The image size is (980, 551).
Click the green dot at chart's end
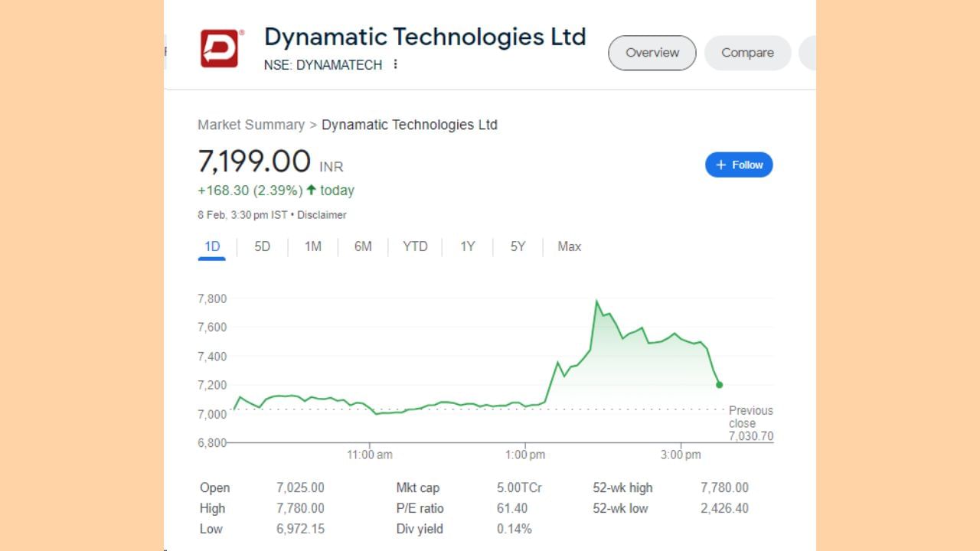pos(719,385)
